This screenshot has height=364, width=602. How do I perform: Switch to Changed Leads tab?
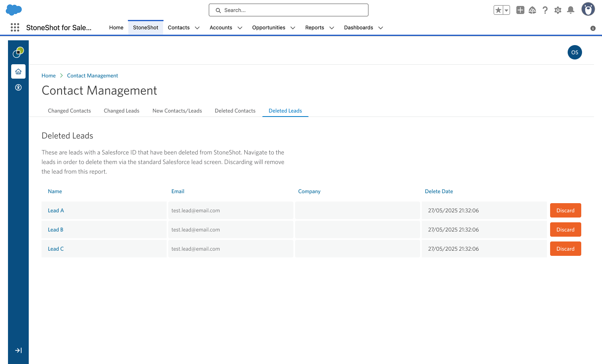(x=121, y=111)
